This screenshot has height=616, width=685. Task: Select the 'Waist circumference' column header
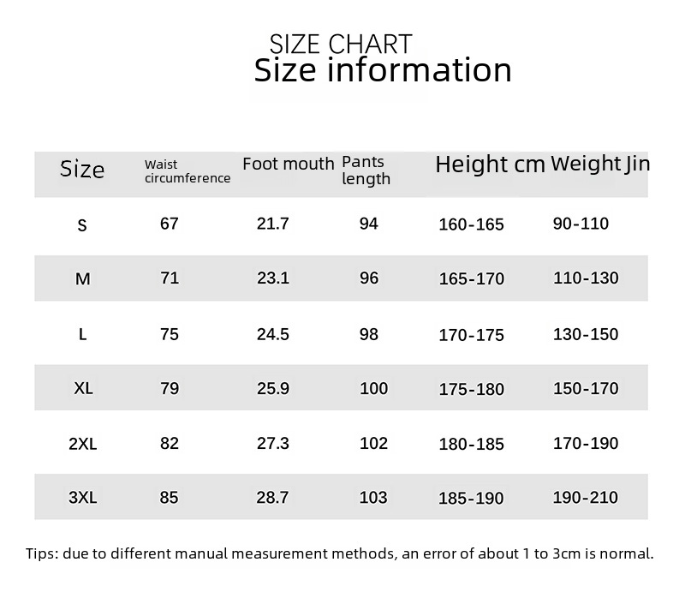pyautogui.click(x=188, y=171)
